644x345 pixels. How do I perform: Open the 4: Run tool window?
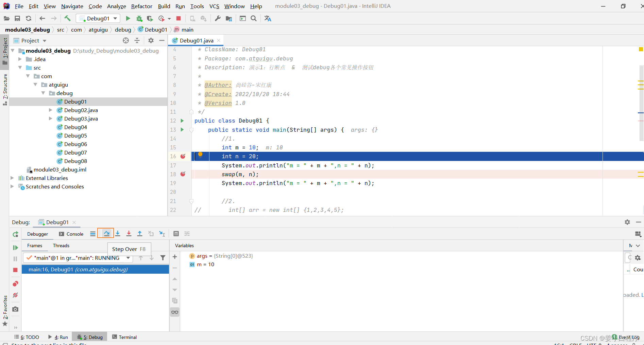point(58,337)
